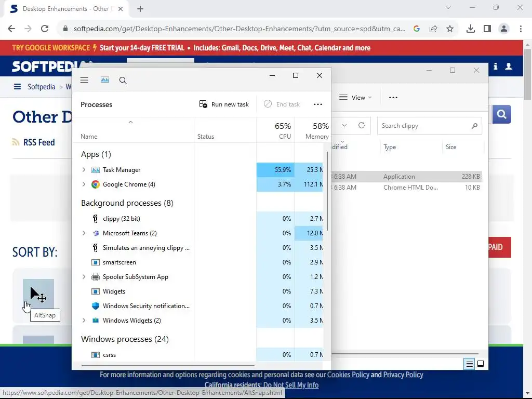Click Background processes (8) group heading
The width and height of the screenshot is (532, 399).
pos(127,203)
